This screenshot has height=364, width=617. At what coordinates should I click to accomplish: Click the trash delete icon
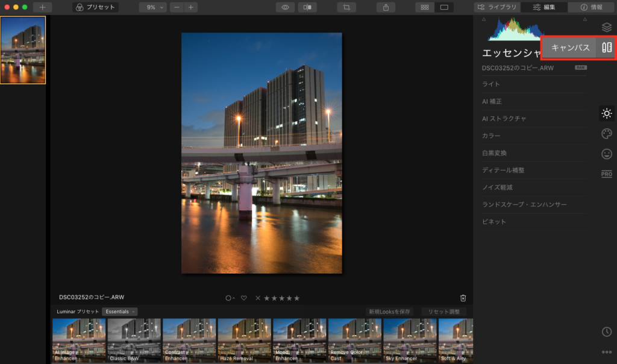coord(463,298)
